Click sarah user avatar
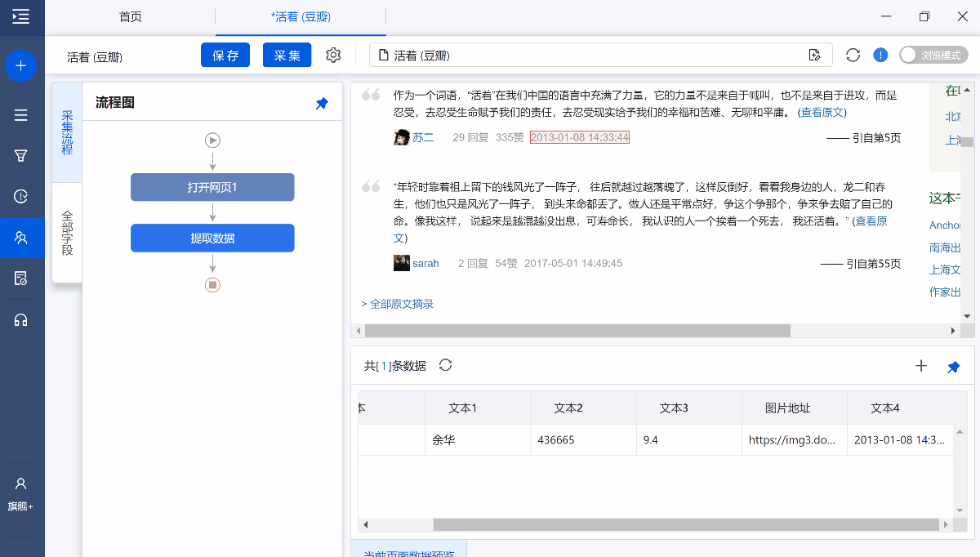 click(401, 263)
